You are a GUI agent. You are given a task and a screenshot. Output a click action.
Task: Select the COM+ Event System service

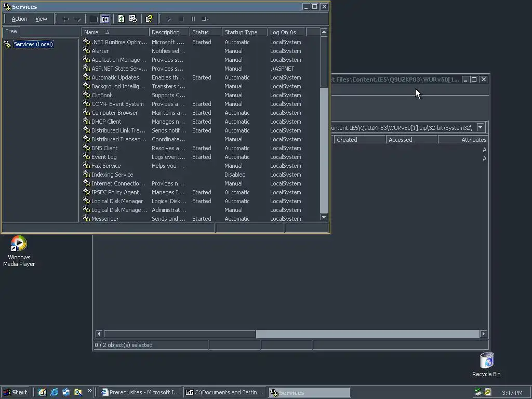[200, 104]
